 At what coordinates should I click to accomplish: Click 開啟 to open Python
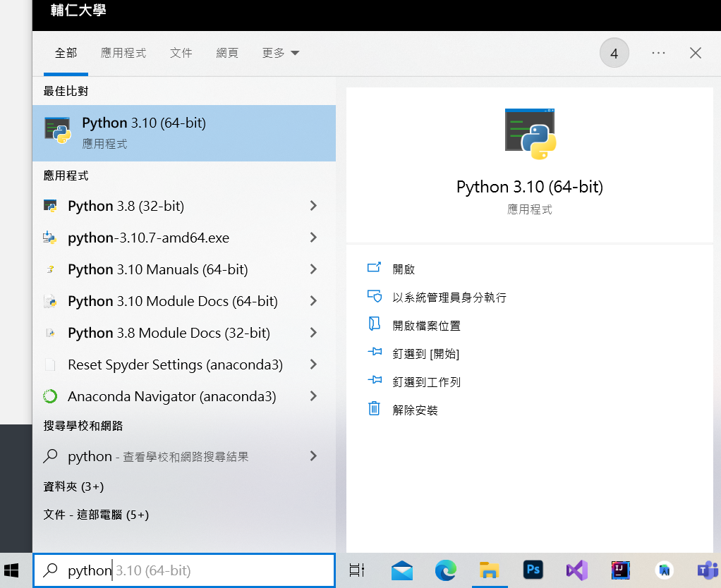[404, 269]
